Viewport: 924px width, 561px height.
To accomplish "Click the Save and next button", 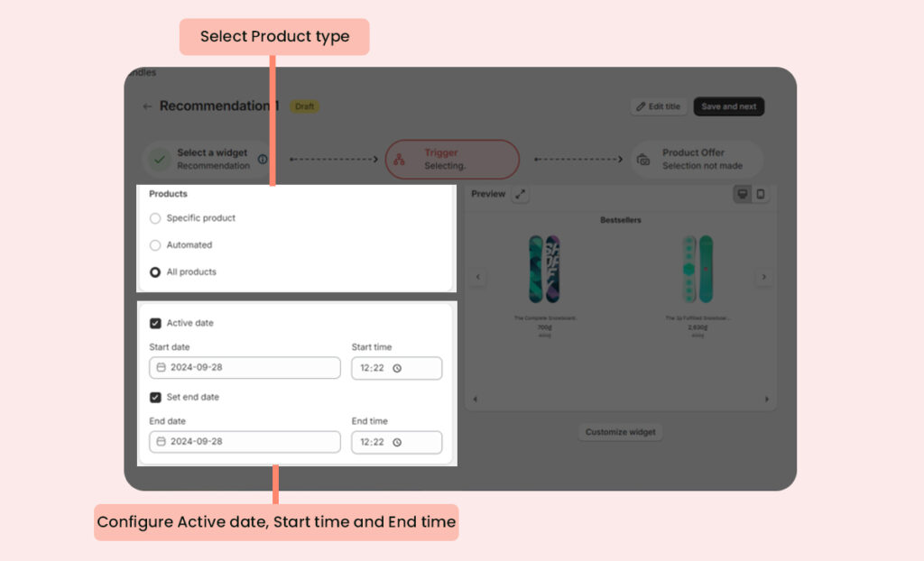I will 728,106.
